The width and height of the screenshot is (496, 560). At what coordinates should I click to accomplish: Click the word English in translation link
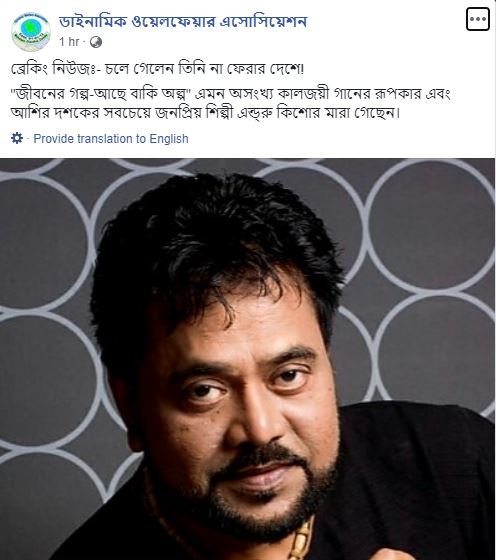click(x=169, y=139)
